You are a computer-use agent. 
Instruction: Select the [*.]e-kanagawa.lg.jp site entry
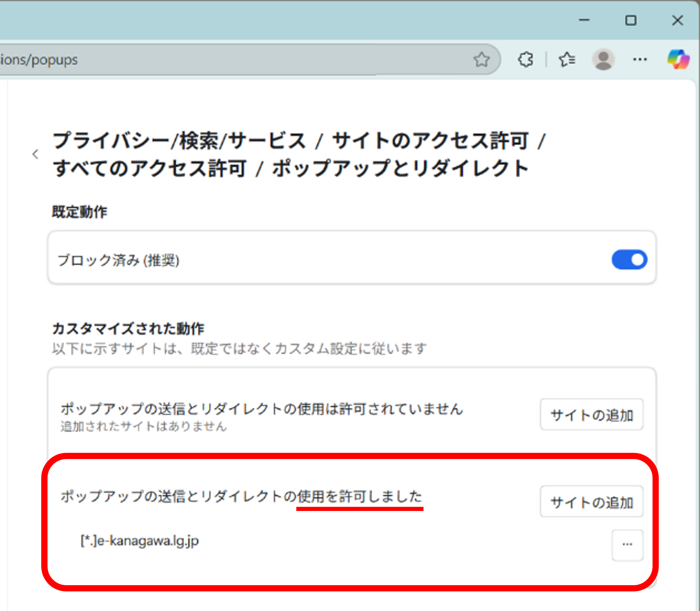(140, 540)
